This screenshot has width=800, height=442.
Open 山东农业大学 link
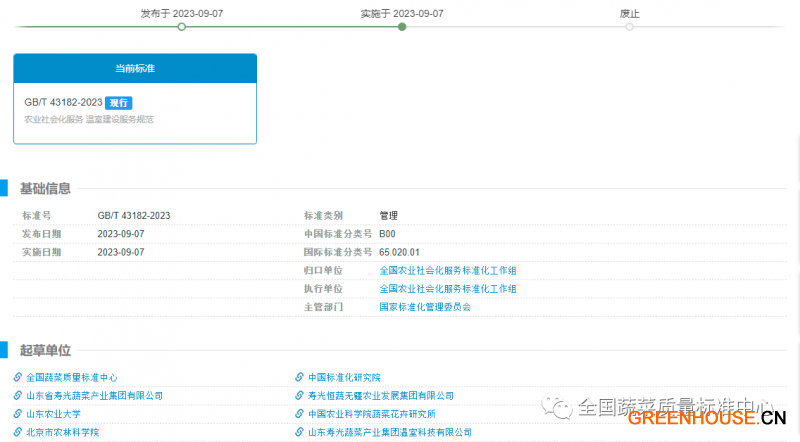pyautogui.click(x=54, y=414)
